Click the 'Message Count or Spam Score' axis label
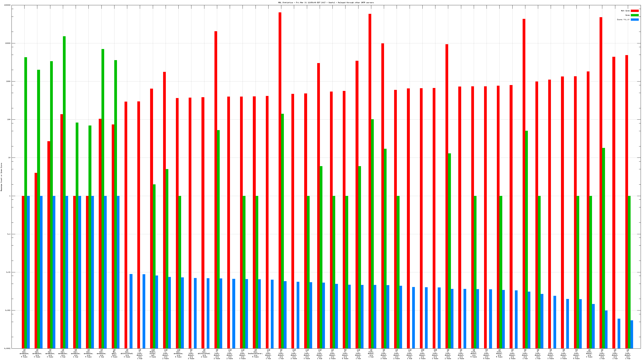Viewport: 644px width, 362px height. click(x=1, y=177)
